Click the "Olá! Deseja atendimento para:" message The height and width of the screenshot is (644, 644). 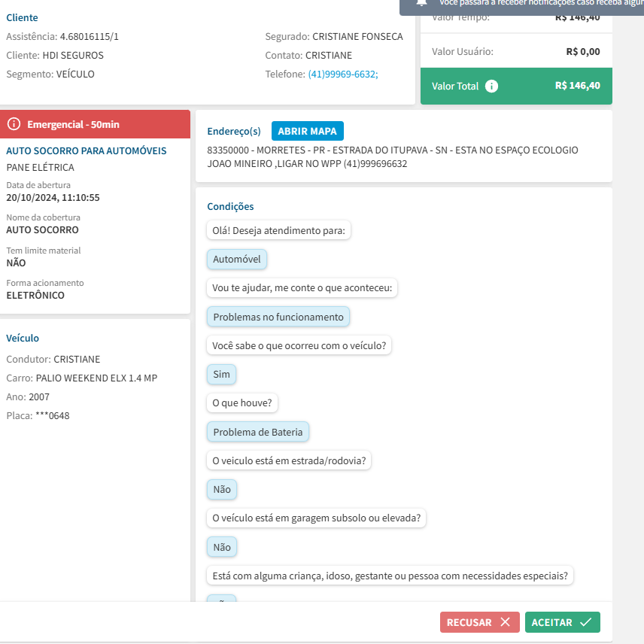(x=278, y=230)
